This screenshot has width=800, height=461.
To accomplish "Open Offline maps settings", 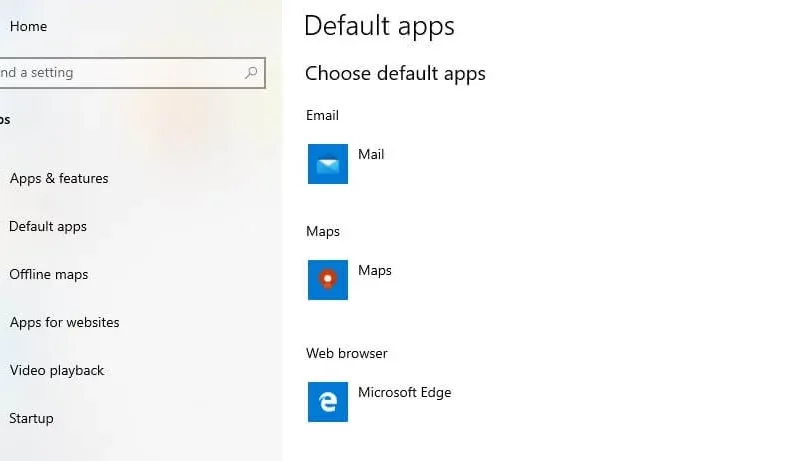I will coord(49,274).
